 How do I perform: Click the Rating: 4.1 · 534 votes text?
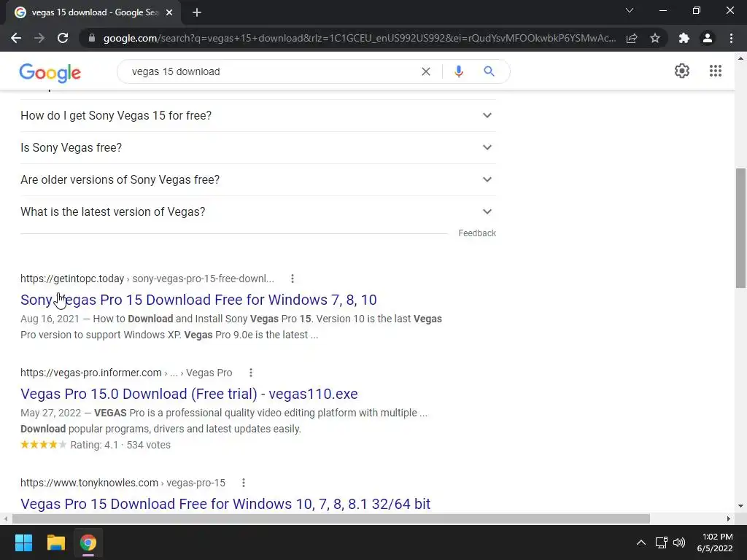[120, 445]
